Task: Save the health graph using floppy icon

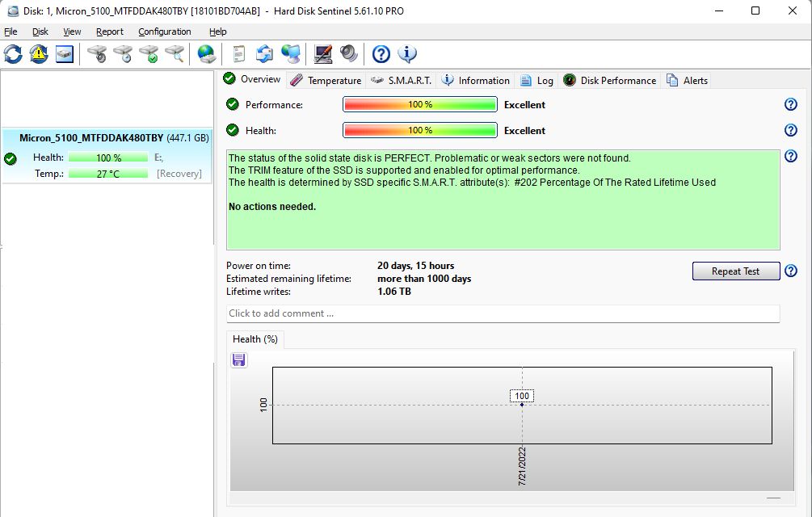Action: (x=239, y=360)
